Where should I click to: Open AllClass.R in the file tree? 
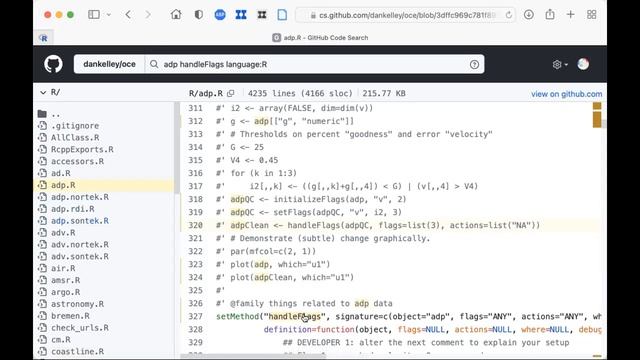75,138
